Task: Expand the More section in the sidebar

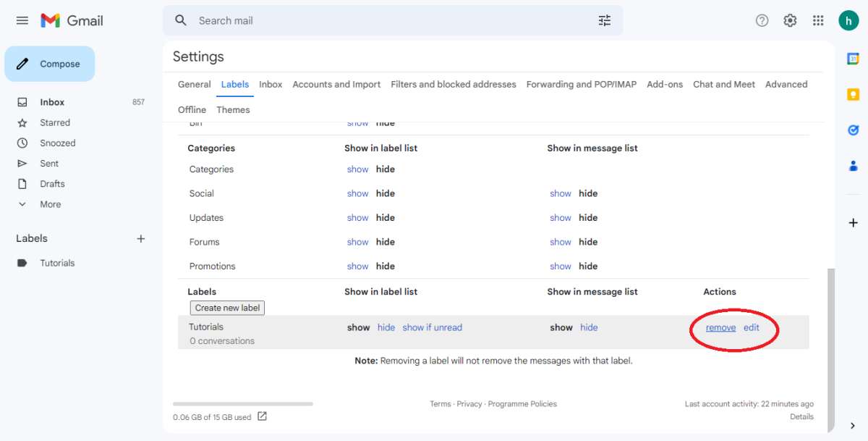Action: tap(49, 203)
